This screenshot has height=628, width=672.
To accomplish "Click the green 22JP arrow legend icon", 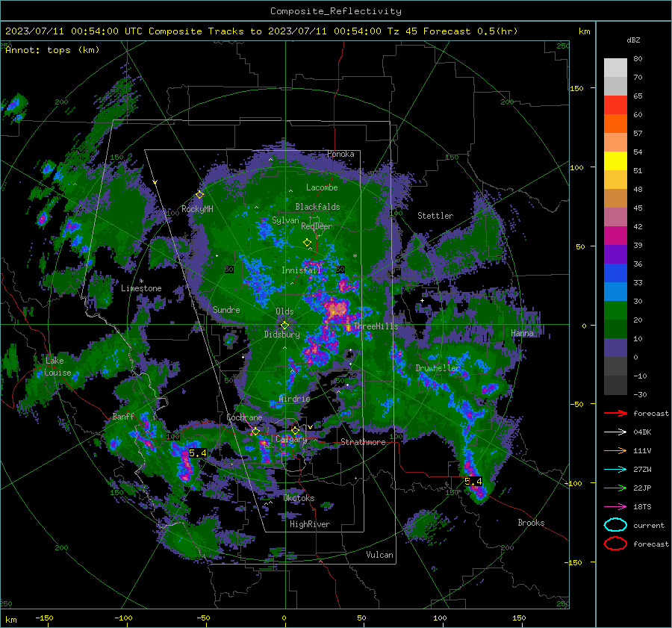I will (x=615, y=488).
